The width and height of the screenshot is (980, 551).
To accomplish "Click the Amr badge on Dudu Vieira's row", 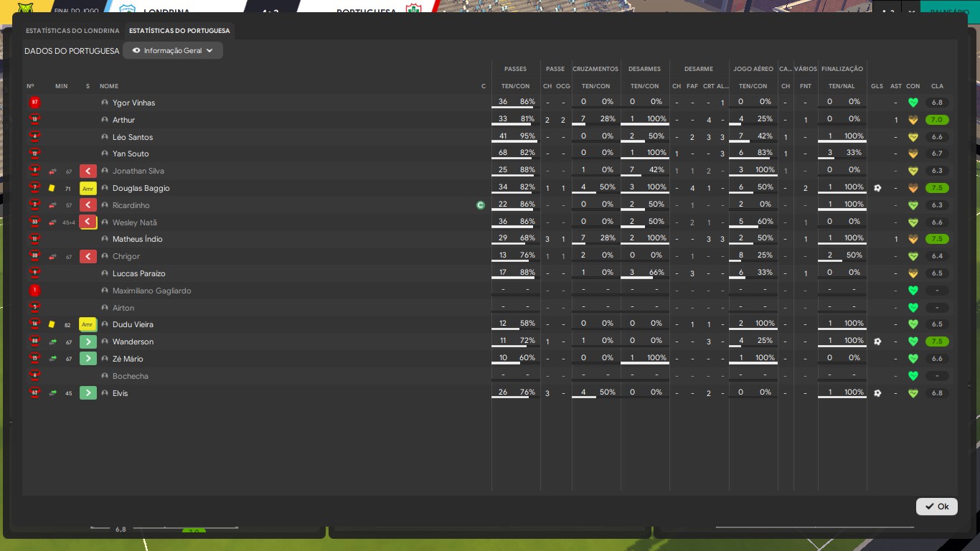I will click(88, 324).
